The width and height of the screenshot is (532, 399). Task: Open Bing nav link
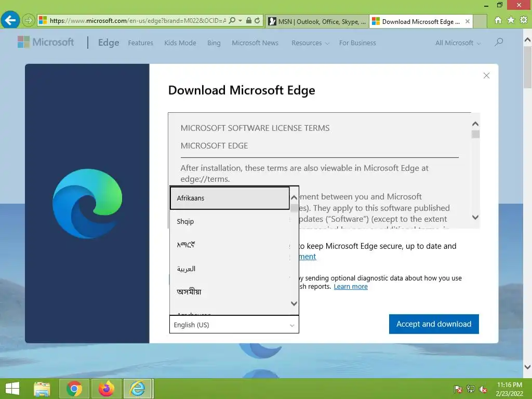coord(214,43)
